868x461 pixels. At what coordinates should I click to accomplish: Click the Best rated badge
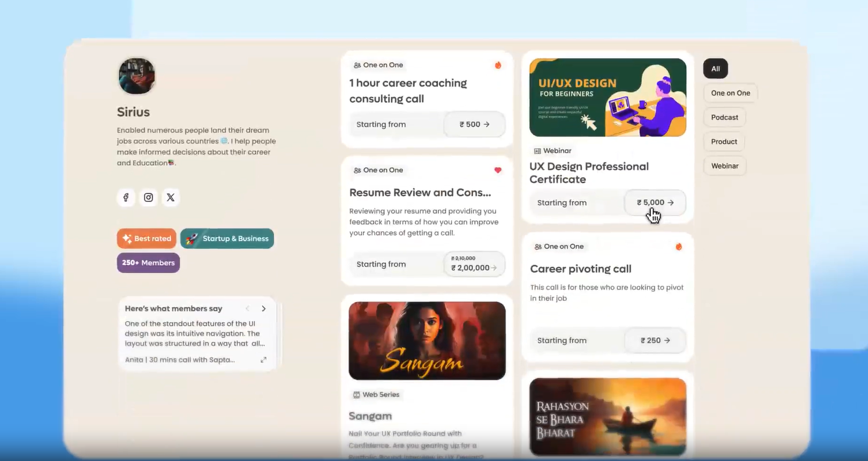[147, 239]
